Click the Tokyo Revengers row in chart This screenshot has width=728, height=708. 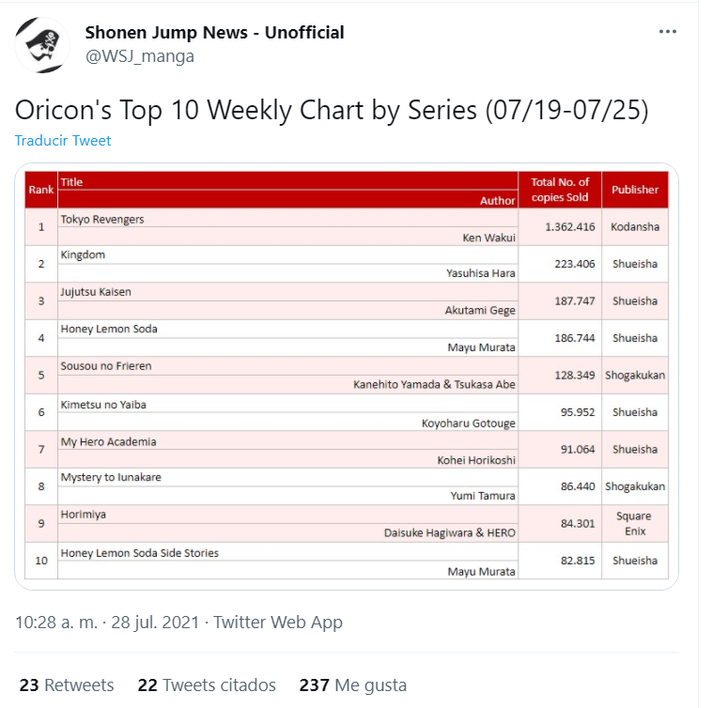[347, 227]
